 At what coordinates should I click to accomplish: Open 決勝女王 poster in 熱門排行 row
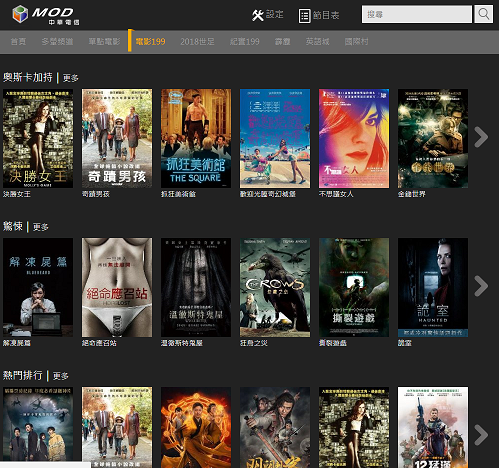pos(354,427)
